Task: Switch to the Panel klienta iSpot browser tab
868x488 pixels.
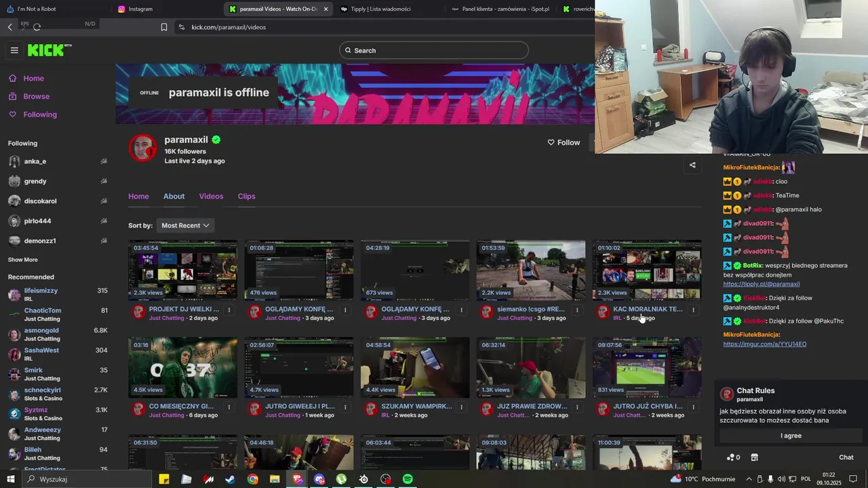Action: point(502,9)
